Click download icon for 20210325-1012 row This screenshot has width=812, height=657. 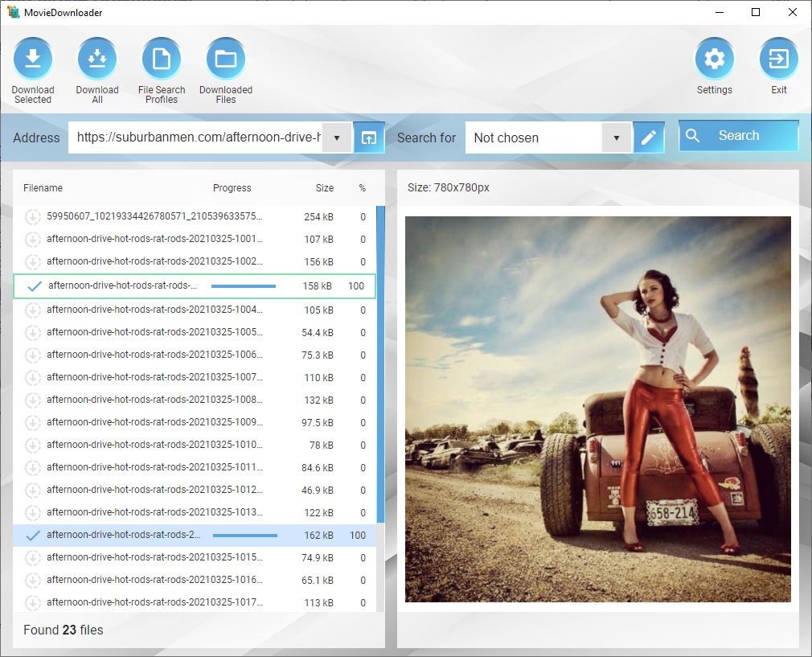pyautogui.click(x=33, y=491)
